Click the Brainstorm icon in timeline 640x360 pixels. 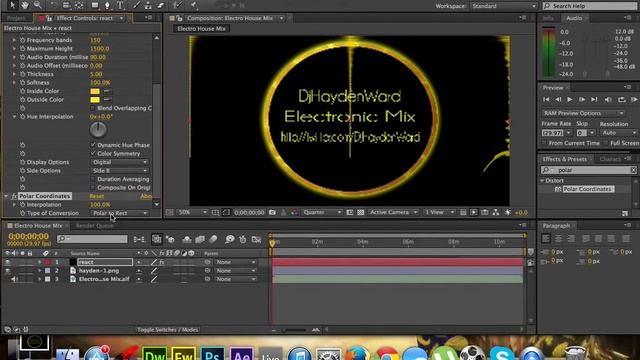(230, 240)
